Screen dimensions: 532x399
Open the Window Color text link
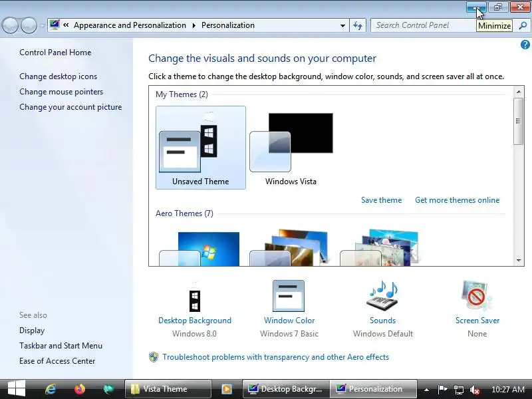(x=289, y=321)
